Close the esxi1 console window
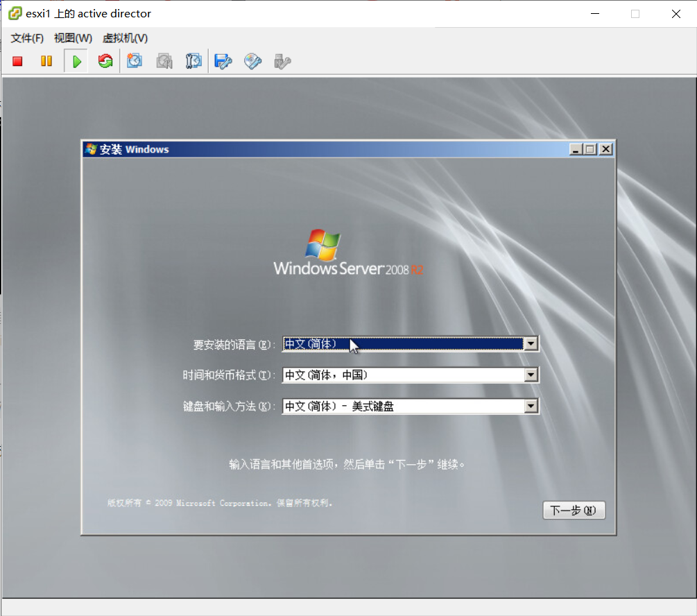Viewport: 697px width, 616px height. click(676, 14)
